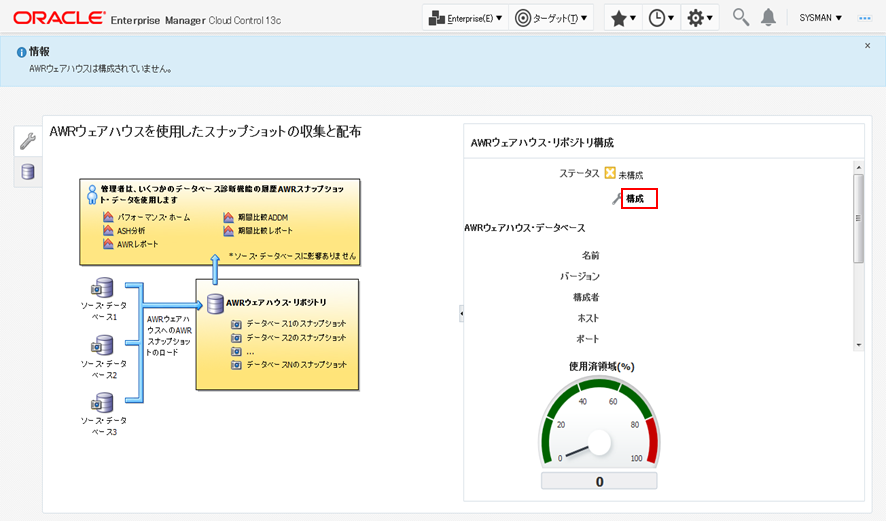Click the AWRウェアハウスは構成されていません message
Image resolution: width=886 pixels, height=521 pixels.
click(100, 69)
